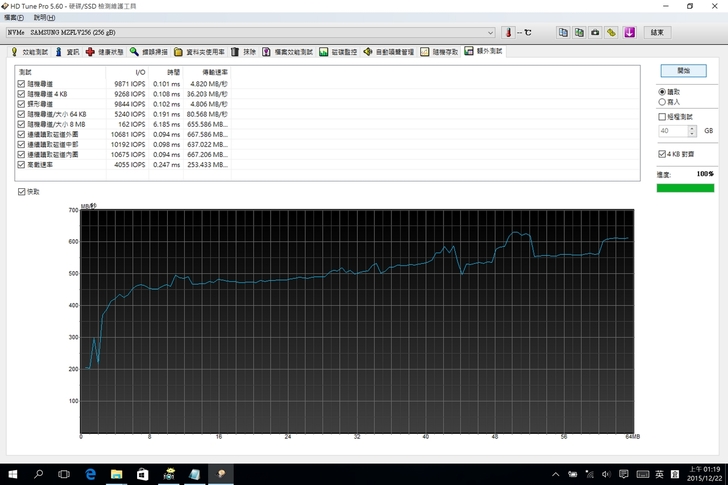Click the purple download arrow icon

click(629, 32)
